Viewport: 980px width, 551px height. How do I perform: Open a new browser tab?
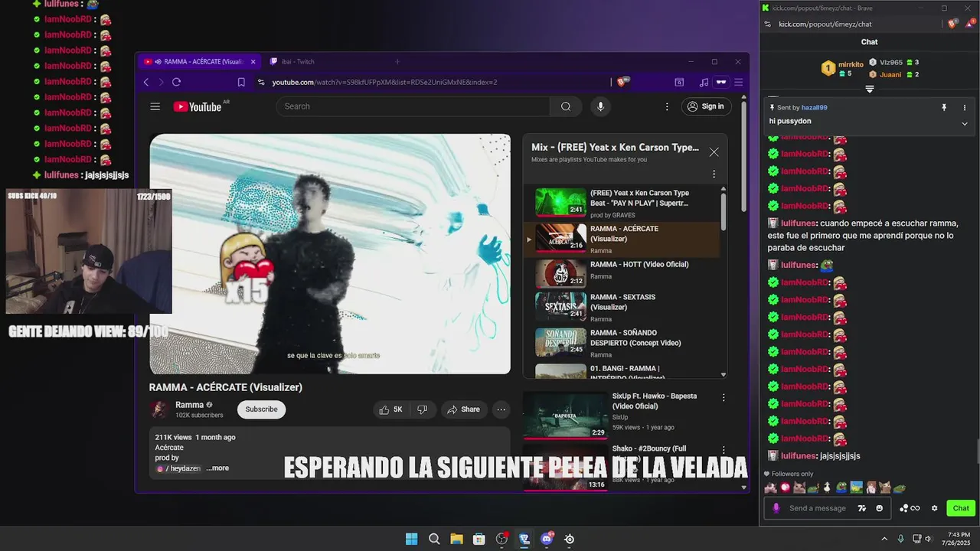click(x=397, y=62)
